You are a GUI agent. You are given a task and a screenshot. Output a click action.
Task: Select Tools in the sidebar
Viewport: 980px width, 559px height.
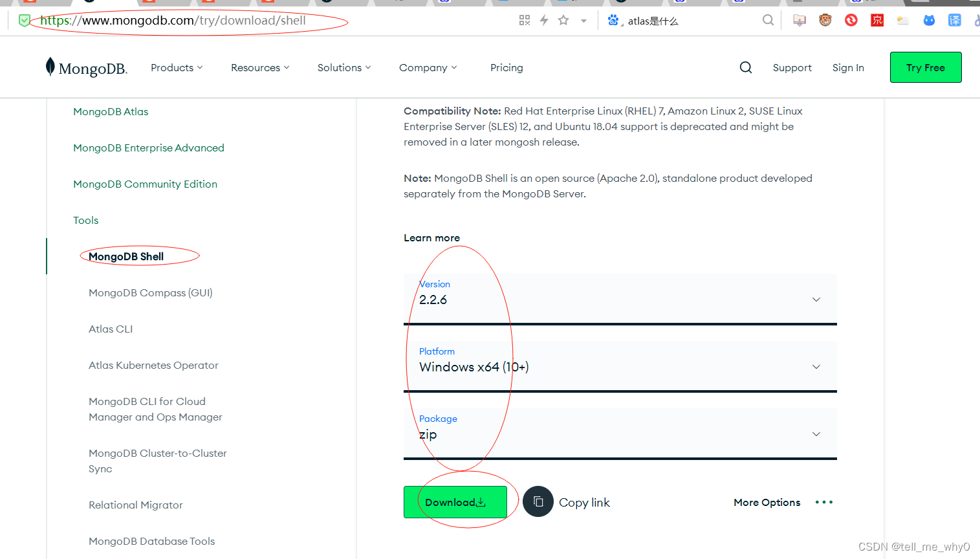(86, 220)
